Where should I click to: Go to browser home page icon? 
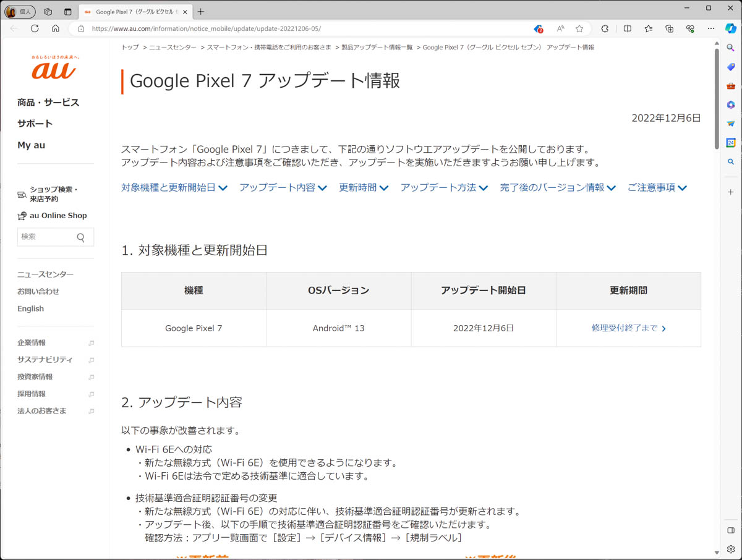(x=55, y=28)
